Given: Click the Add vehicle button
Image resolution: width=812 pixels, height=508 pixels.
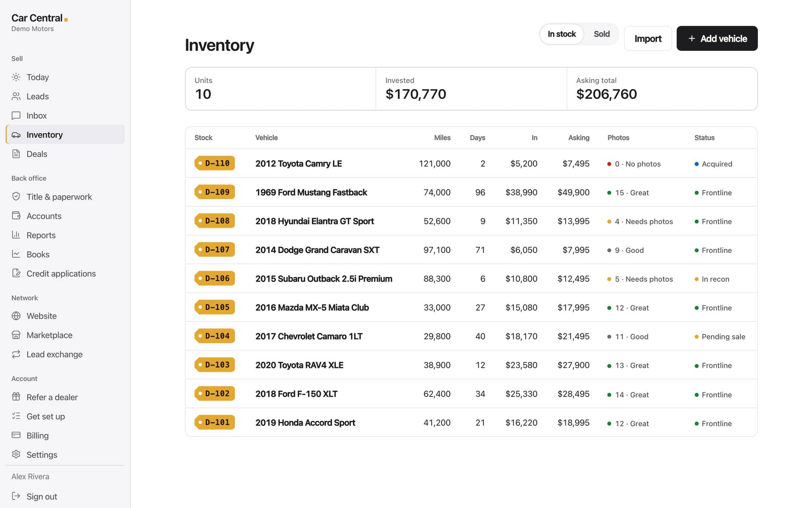Looking at the screenshot, I should [717, 38].
